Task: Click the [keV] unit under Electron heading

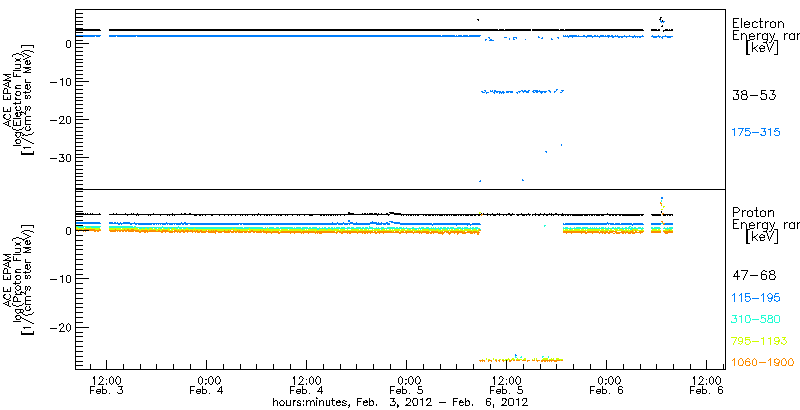Action: tap(760, 48)
